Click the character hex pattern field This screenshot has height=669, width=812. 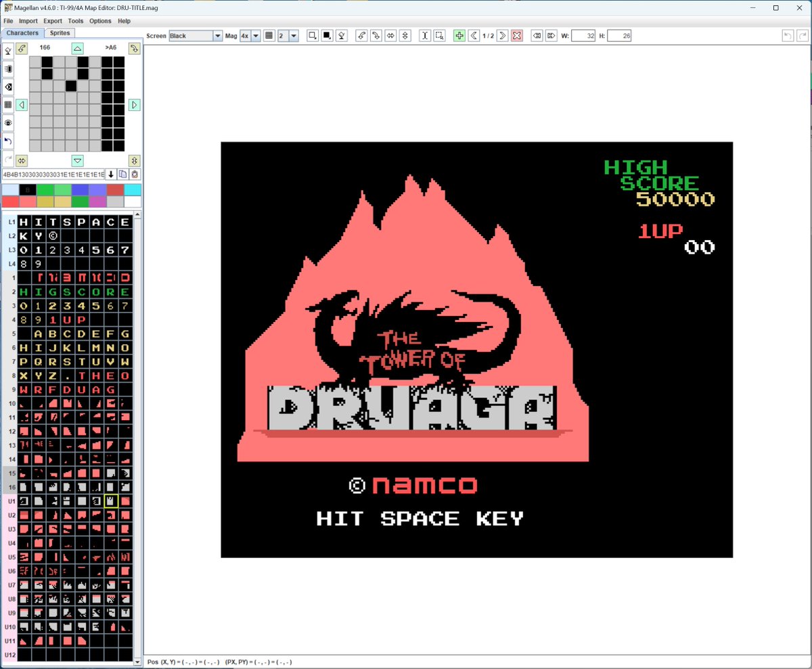coord(53,175)
